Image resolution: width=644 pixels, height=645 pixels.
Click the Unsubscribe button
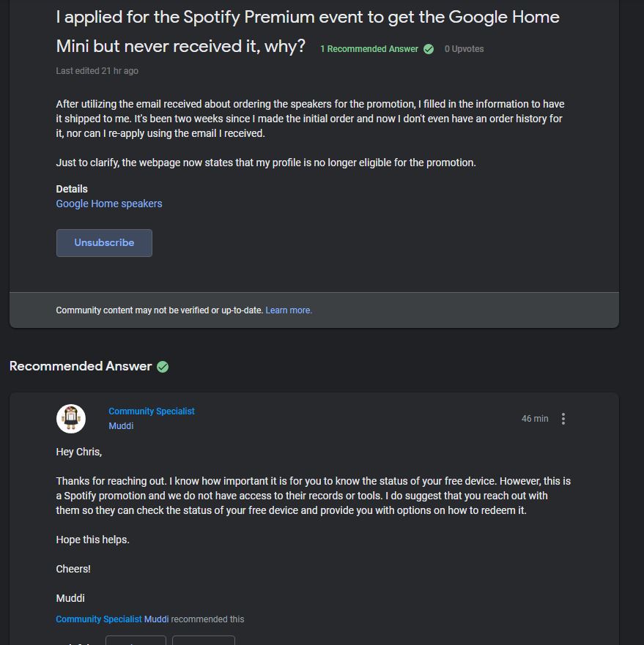104,243
